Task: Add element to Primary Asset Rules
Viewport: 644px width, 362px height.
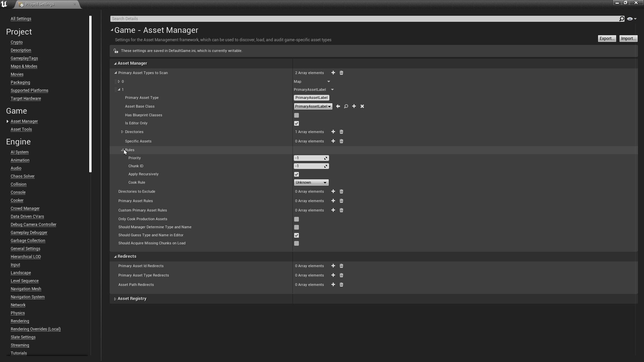Action: pos(333,201)
